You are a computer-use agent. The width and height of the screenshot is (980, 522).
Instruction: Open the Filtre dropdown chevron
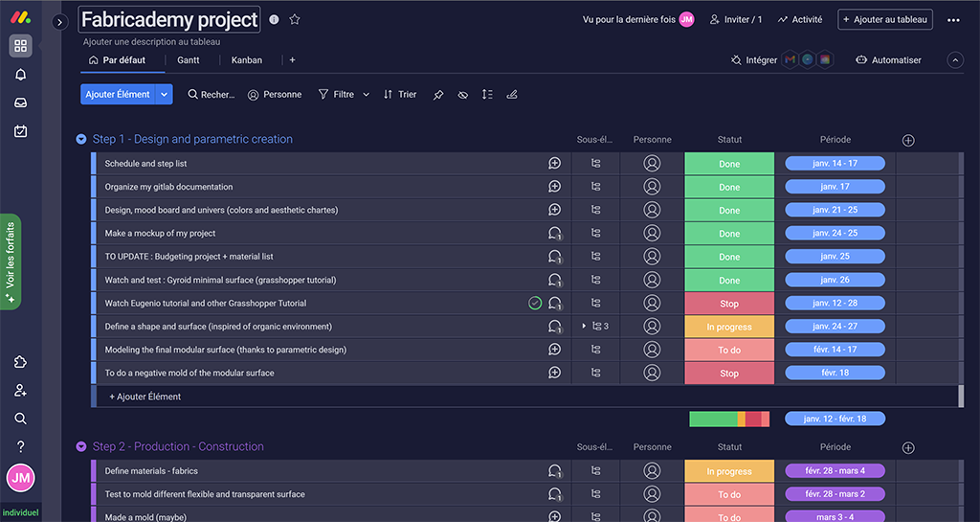click(x=367, y=95)
